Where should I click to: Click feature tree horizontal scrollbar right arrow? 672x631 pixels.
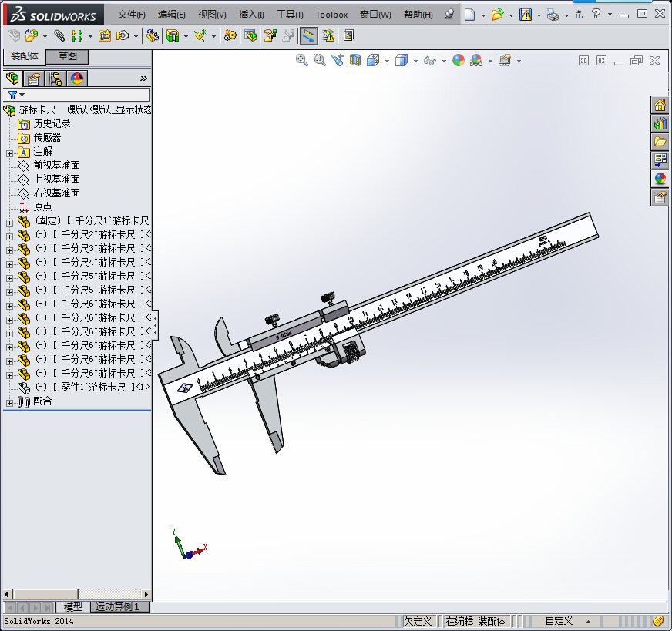coord(146,594)
